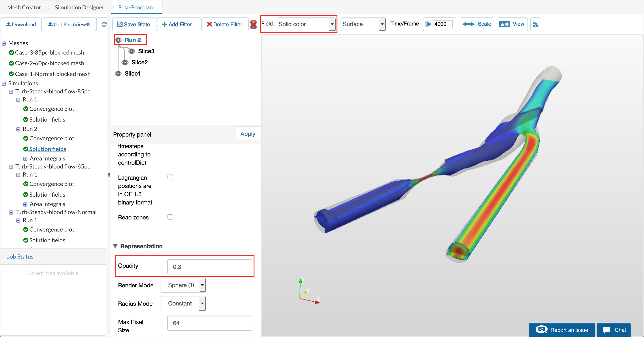Click the red X icon next to Delete Filter

[x=253, y=24]
